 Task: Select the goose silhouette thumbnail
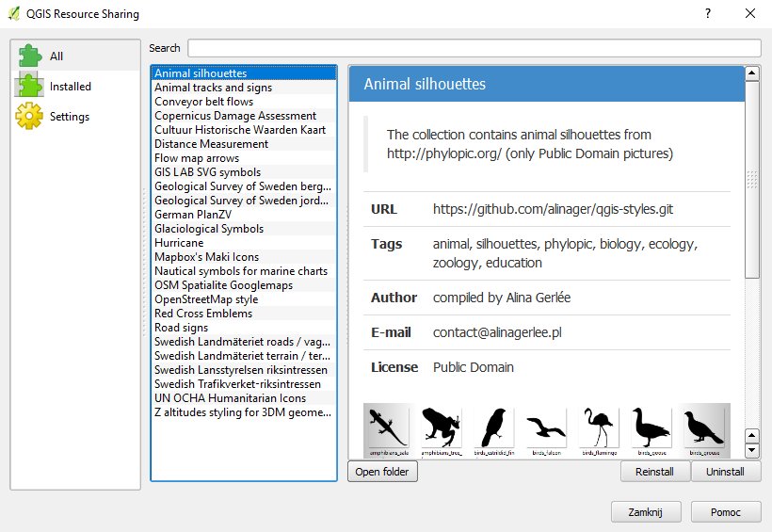tap(651, 430)
